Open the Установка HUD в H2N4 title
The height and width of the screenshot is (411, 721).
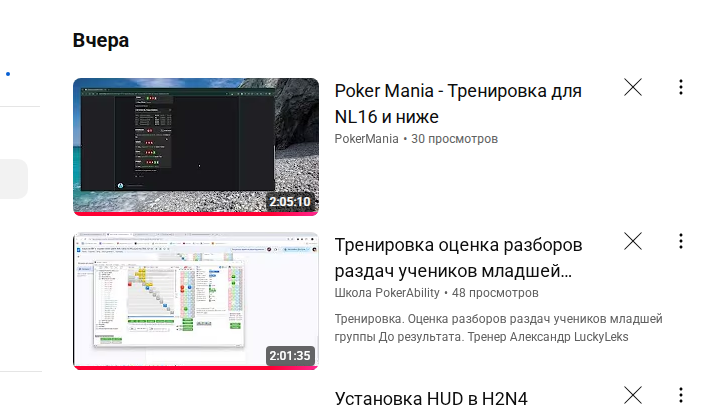coord(431,399)
